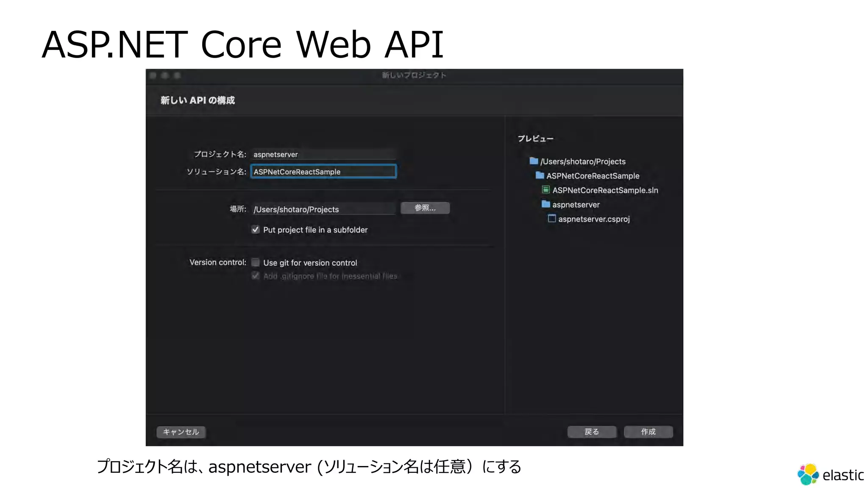Click the プレビュー heading
This screenshot has width=868, height=488.
pyautogui.click(x=536, y=139)
